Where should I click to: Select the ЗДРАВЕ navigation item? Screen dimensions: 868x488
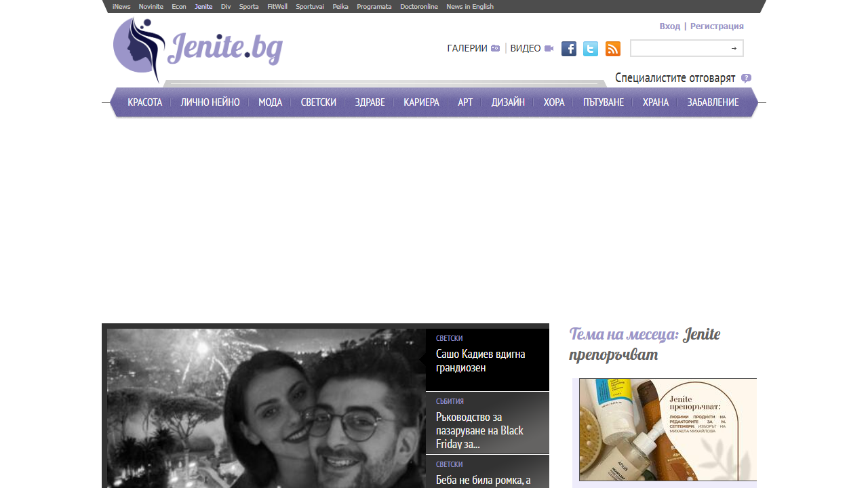tap(370, 102)
